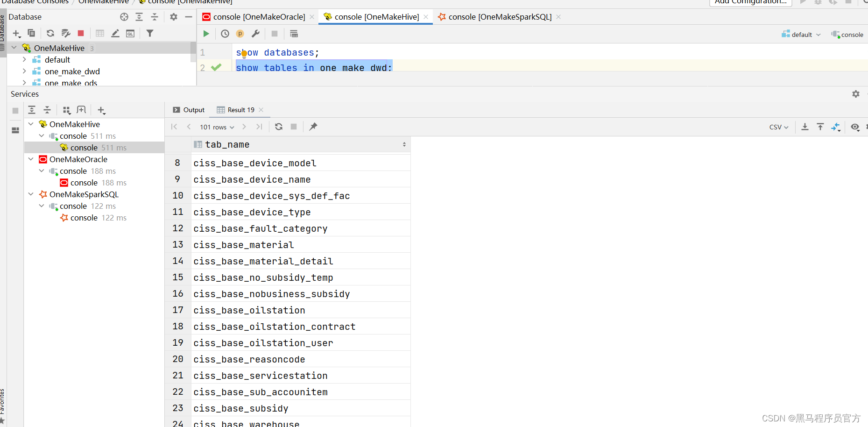
Task: Collapse all in Services toolbar
Action: 47,110
